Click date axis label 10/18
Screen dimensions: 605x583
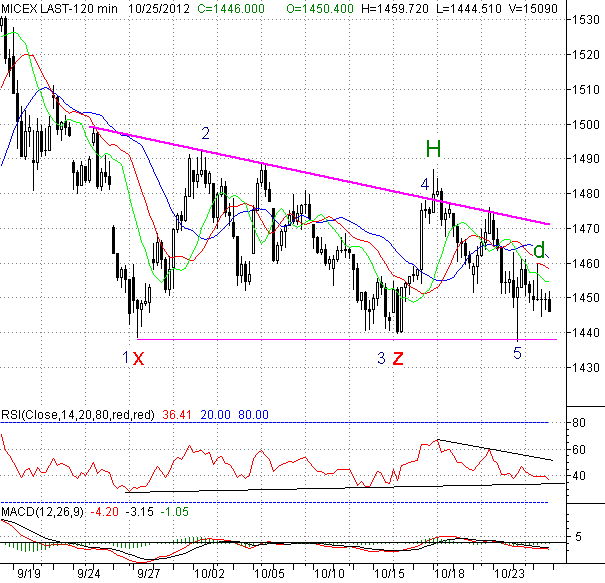click(x=450, y=573)
